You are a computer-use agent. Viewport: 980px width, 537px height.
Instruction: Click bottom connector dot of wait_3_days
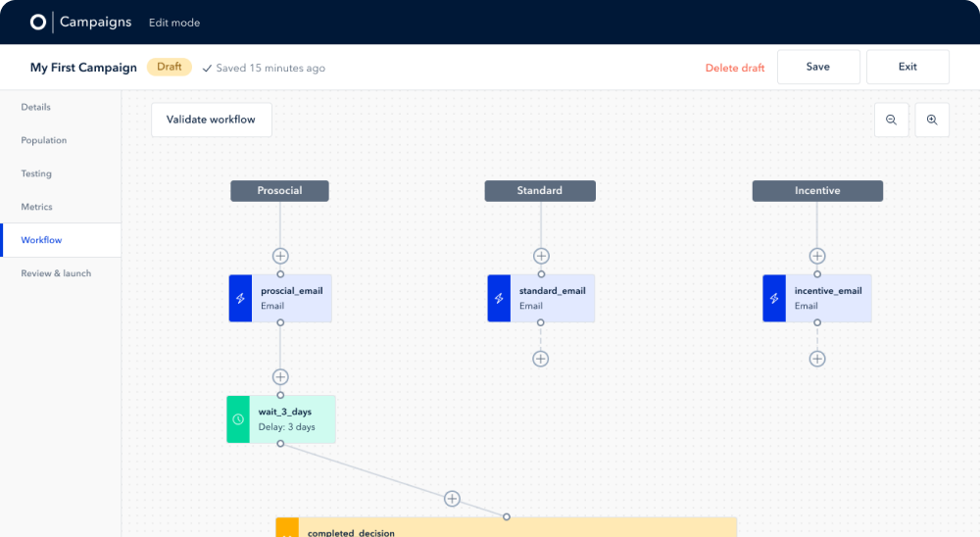[280, 443]
